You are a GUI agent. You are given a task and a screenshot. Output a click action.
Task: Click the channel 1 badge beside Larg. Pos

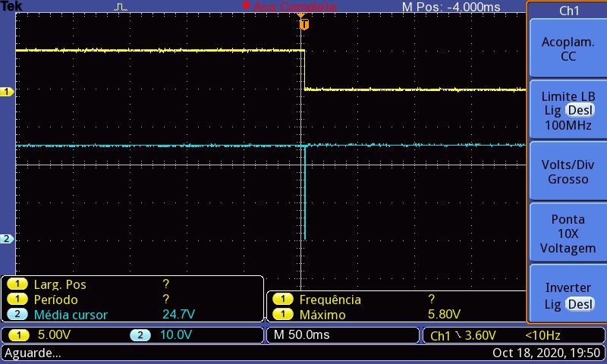click(x=17, y=284)
